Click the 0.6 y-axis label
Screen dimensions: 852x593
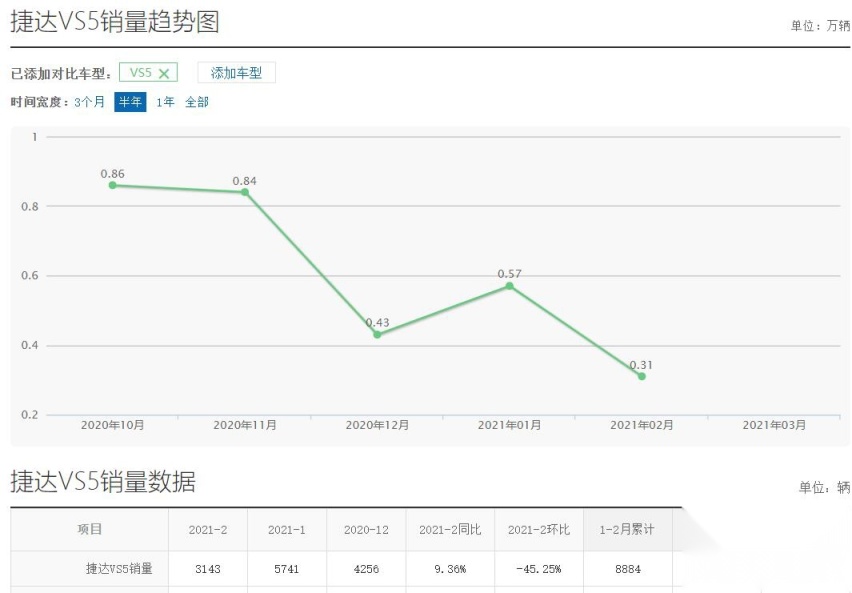click(x=30, y=276)
